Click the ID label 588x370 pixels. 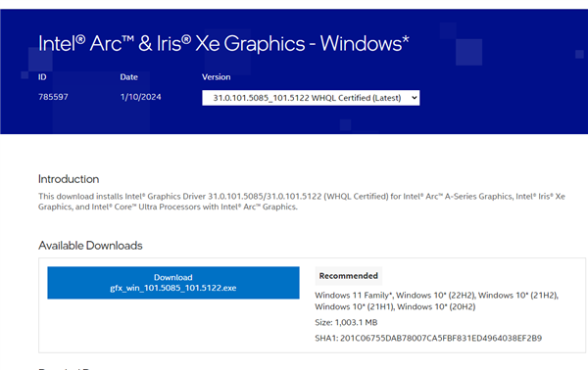click(x=42, y=77)
